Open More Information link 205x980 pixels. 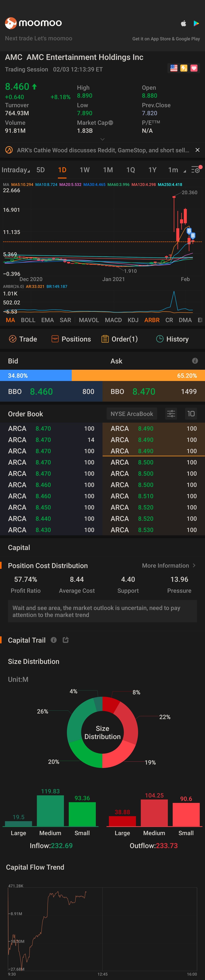169,566
